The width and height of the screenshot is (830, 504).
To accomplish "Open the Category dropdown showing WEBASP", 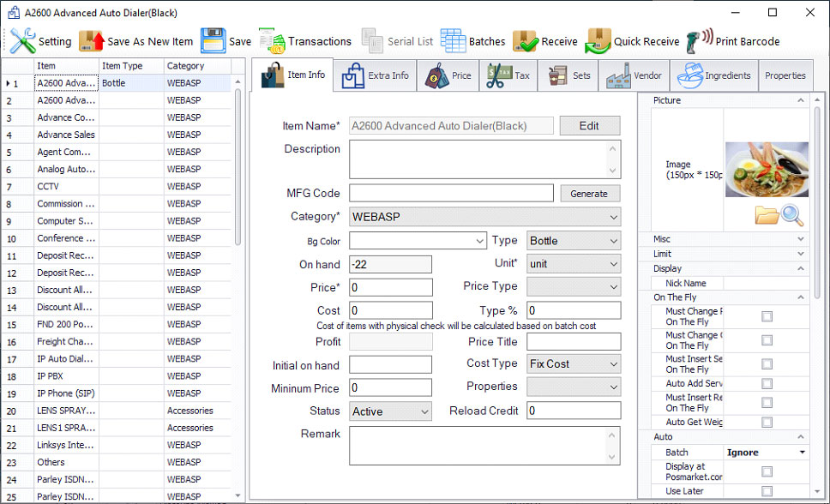I will tap(484, 217).
